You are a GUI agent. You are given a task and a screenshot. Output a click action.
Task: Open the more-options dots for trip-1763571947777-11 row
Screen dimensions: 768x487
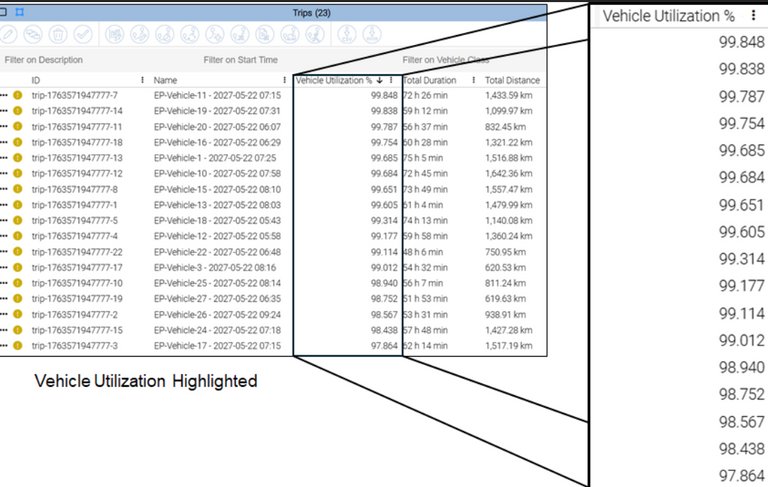(4, 126)
